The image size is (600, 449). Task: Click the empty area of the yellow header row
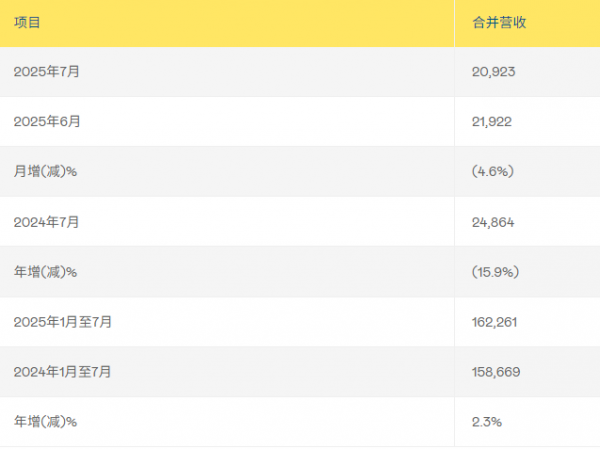tap(249, 23)
